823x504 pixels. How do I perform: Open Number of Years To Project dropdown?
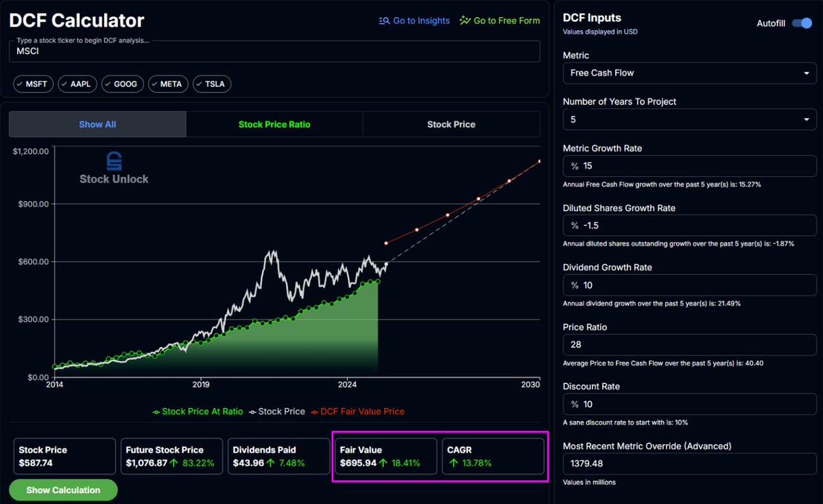(x=689, y=119)
